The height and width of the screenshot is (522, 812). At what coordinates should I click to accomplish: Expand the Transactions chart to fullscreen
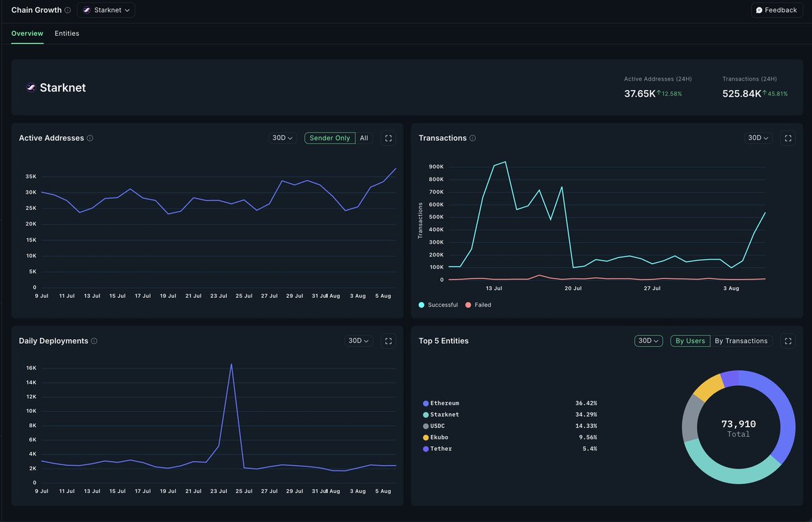tap(788, 138)
